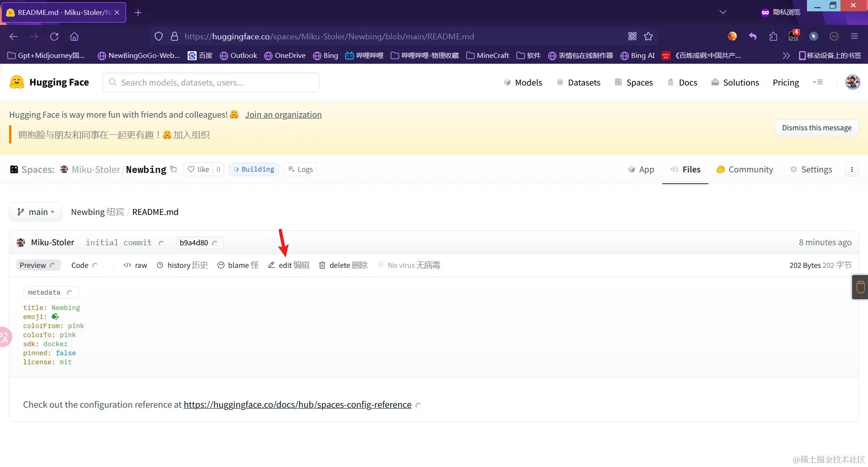Open the browser hamburger menu

tap(854, 37)
